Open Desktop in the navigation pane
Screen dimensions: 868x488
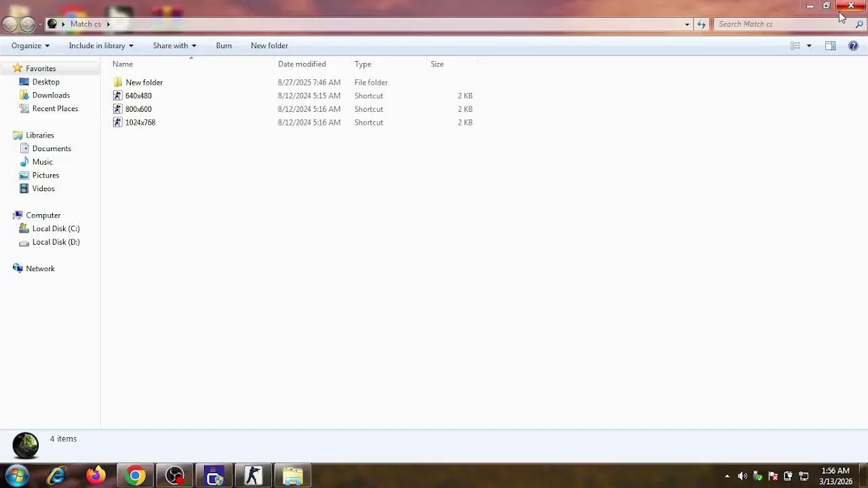coord(45,82)
